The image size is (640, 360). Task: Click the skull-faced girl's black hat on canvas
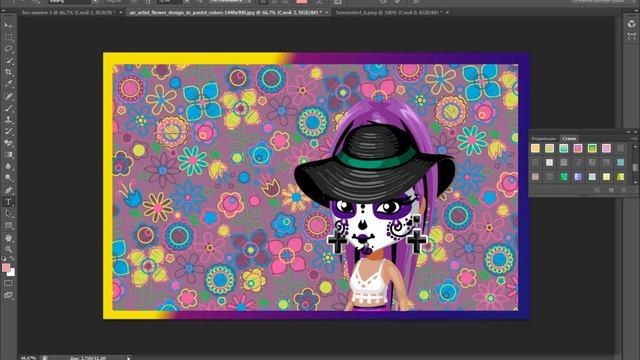point(373,163)
